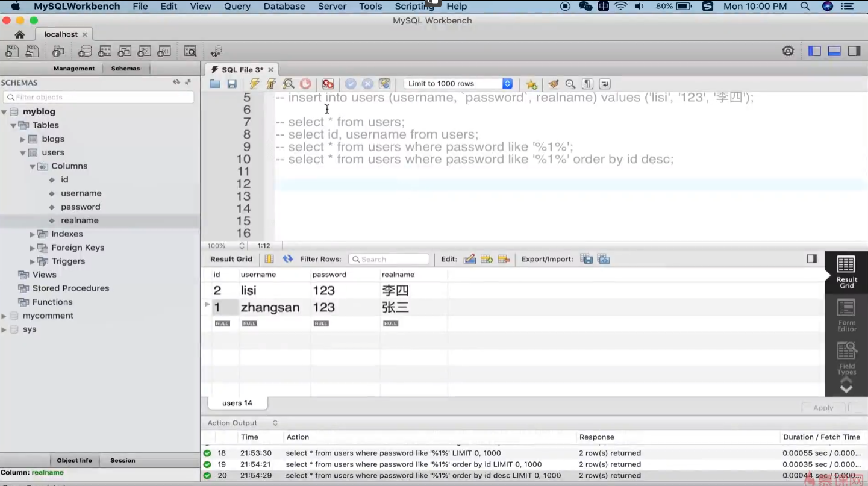Image resolution: width=868 pixels, height=486 pixels.
Task: Expand the Triggers node
Action: [x=33, y=261]
